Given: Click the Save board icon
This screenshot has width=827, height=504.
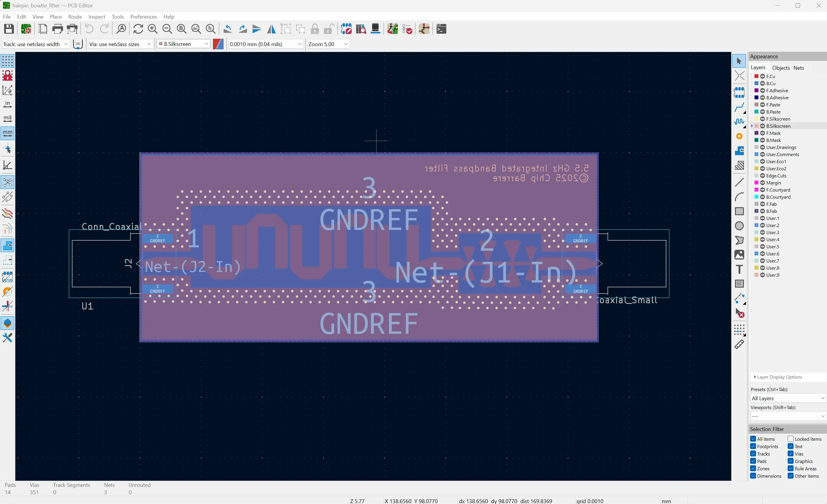Looking at the screenshot, I should tap(9, 29).
